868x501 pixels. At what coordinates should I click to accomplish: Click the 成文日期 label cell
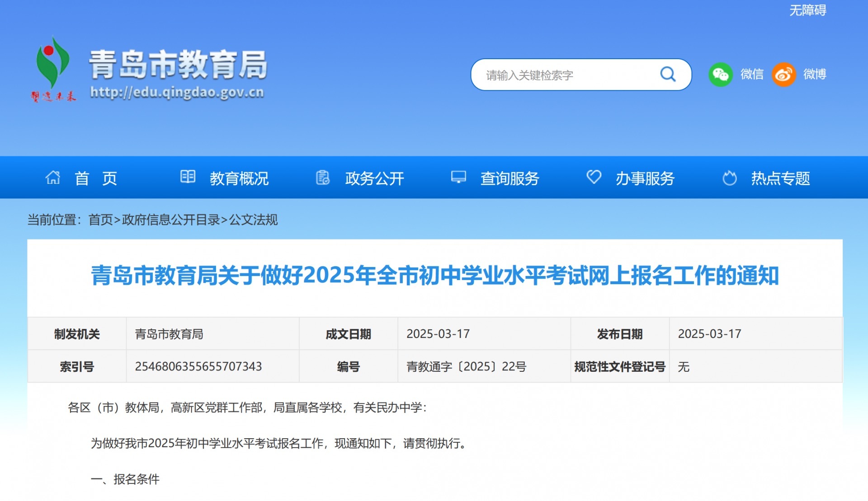coord(348,334)
